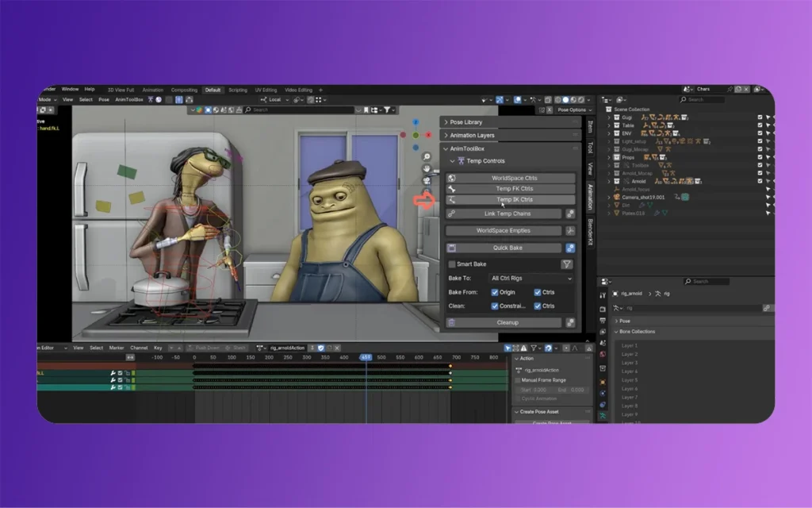Click the Link Temp Chains button
The image size is (812, 508).
(504, 214)
